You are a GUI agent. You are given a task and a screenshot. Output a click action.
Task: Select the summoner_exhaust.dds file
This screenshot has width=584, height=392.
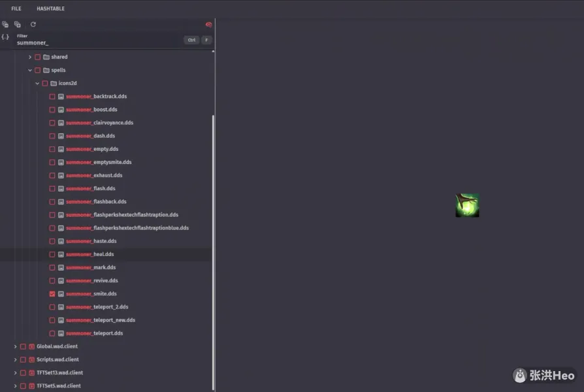click(x=94, y=175)
